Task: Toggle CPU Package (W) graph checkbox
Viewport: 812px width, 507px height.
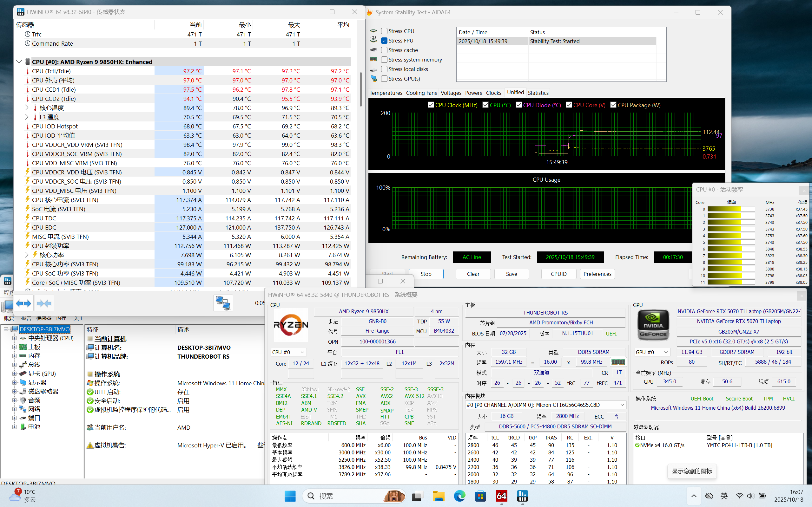Action: coord(613,105)
